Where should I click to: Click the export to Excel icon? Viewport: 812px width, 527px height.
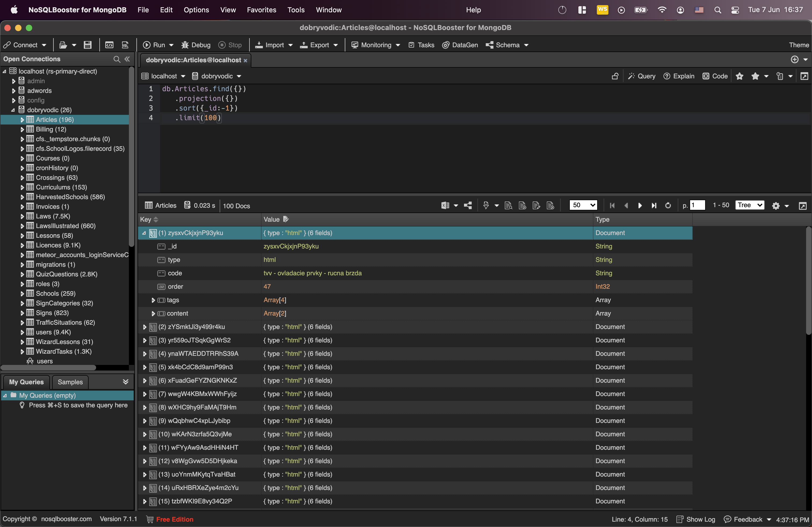click(x=445, y=206)
